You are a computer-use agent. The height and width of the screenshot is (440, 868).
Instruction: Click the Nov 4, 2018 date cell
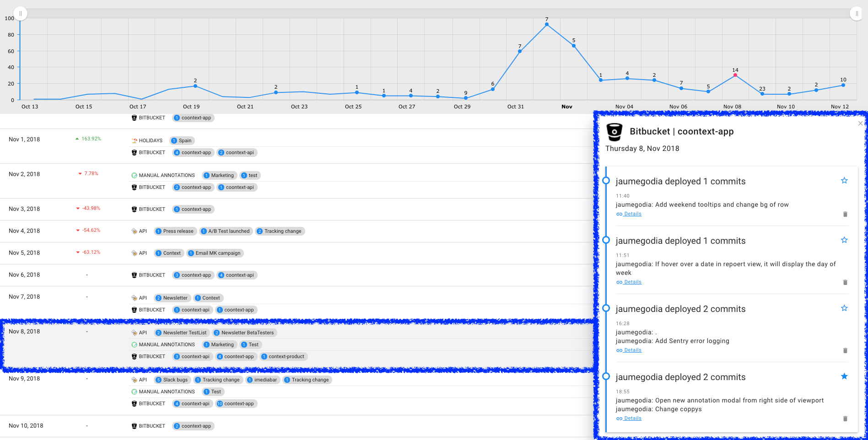(24, 231)
